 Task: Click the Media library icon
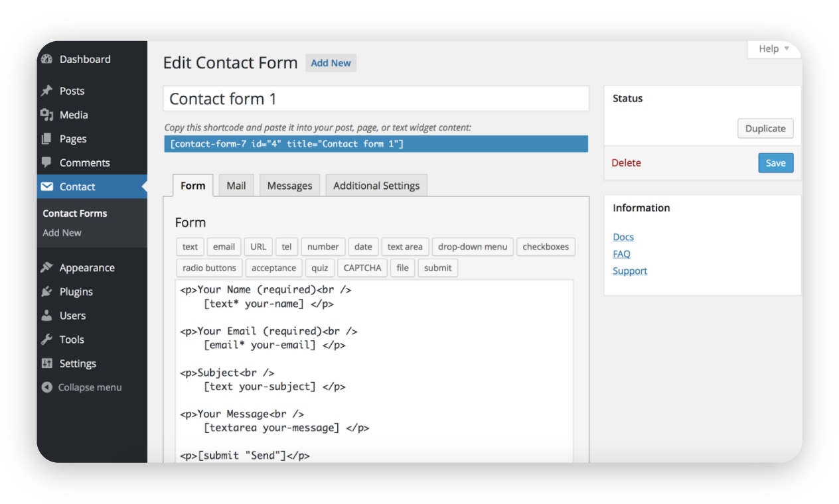click(46, 115)
